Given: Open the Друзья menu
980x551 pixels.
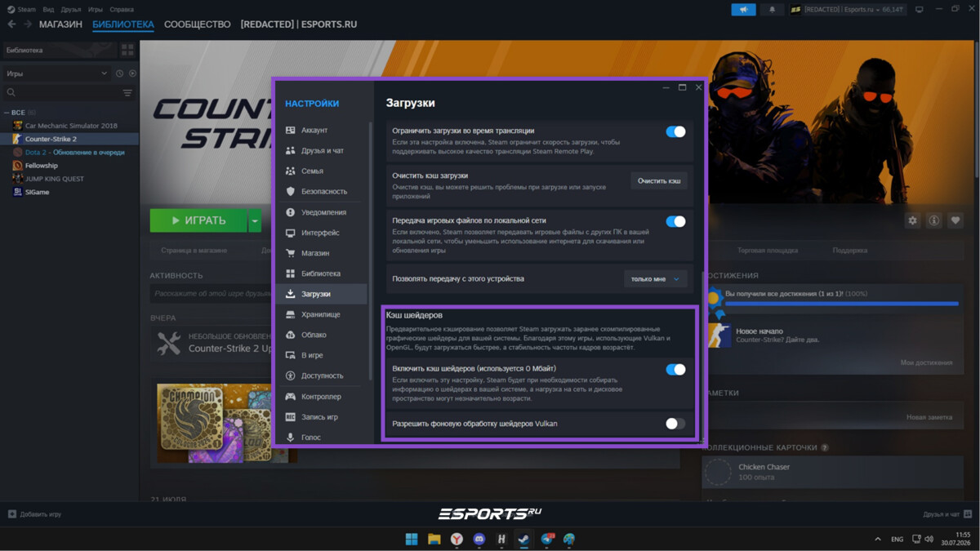Looking at the screenshot, I should tap(71, 10).
